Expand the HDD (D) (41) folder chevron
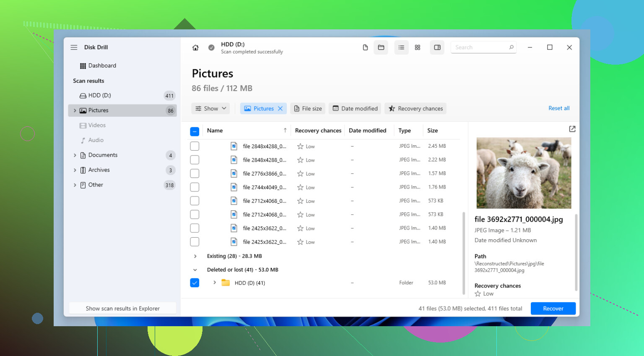 (x=214, y=283)
